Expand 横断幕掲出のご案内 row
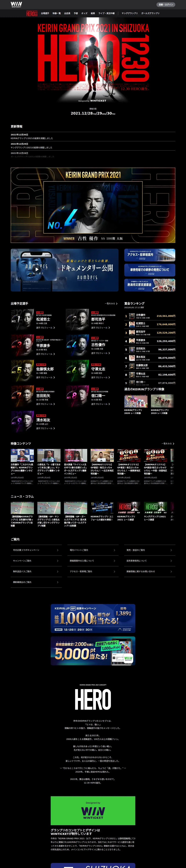 tap(36, 582)
